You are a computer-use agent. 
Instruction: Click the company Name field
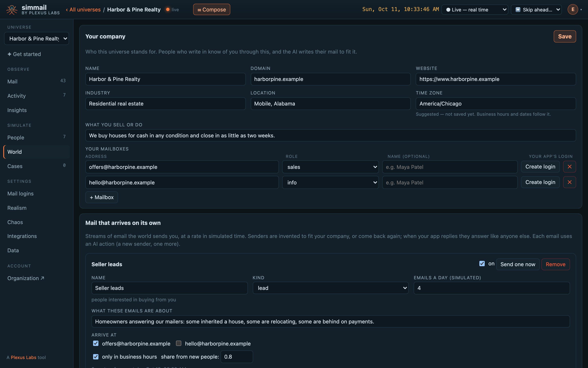165,79
